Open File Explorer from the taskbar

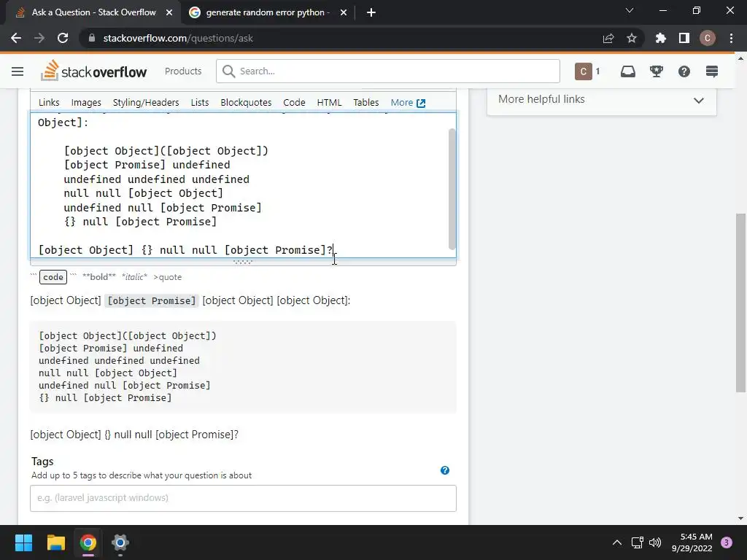(55, 542)
